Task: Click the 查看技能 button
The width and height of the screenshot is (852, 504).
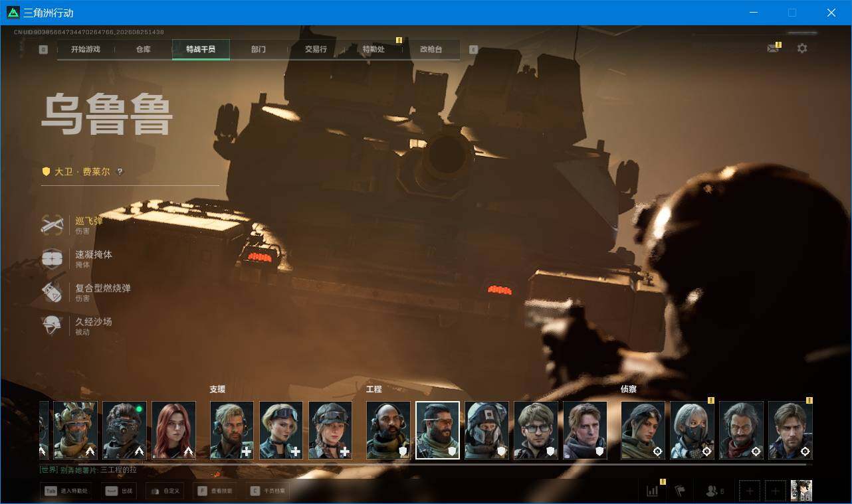Action: click(216, 491)
